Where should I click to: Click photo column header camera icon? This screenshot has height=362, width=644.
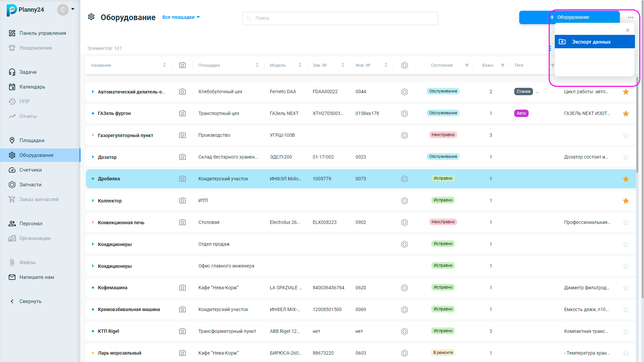pyautogui.click(x=182, y=65)
